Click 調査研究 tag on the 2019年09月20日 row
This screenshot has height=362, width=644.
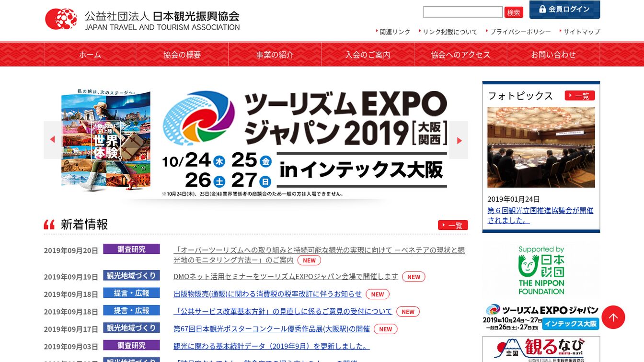131,249
